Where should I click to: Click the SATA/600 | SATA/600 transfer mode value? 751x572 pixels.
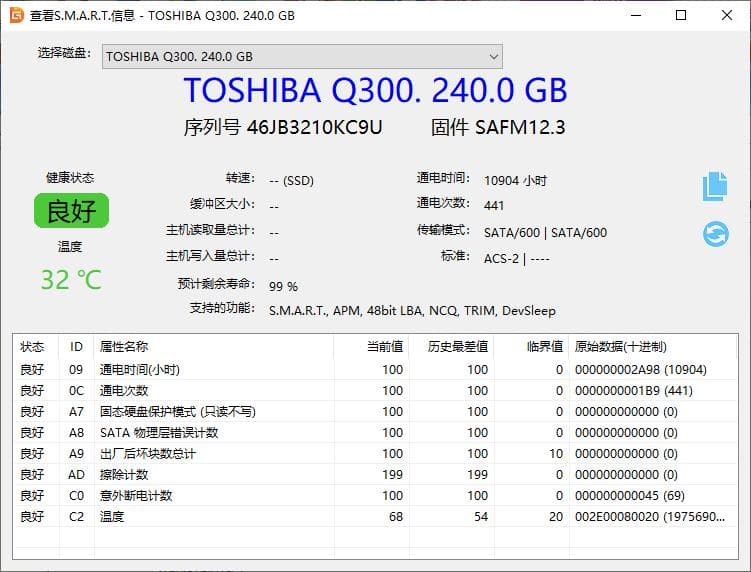(545, 233)
